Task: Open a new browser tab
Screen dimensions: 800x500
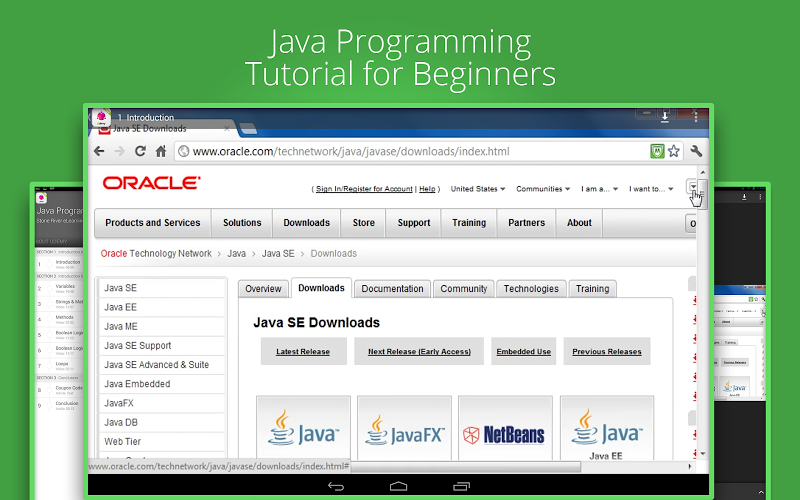Action: coord(248,129)
